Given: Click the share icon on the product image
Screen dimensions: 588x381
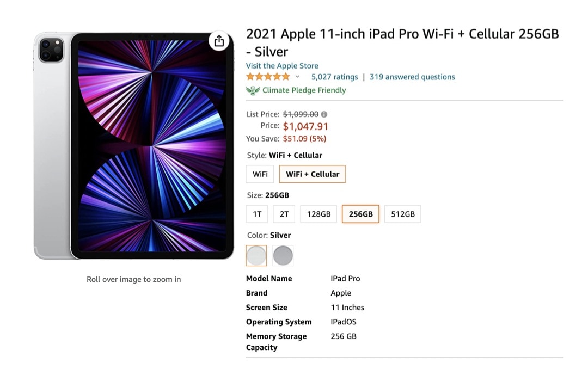Looking at the screenshot, I should pyautogui.click(x=219, y=40).
